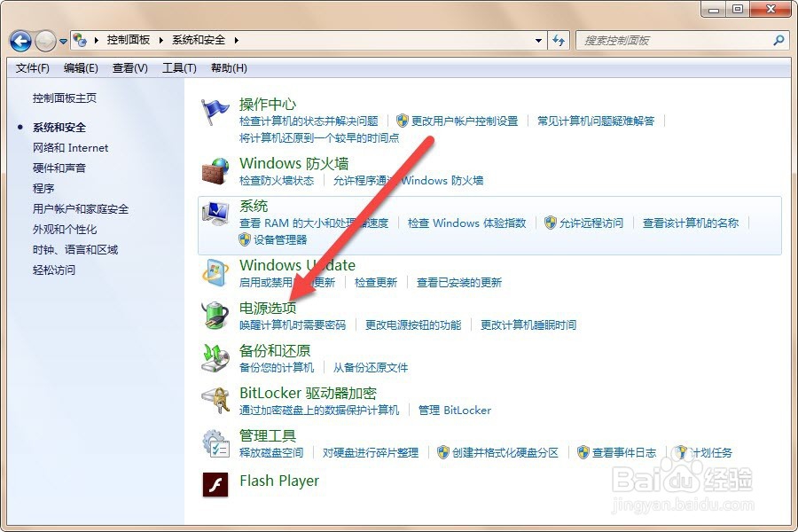This screenshot has height=532, width=798.
Task: Click the shield icon next to 允许远程访问
Action: point(550,223)
